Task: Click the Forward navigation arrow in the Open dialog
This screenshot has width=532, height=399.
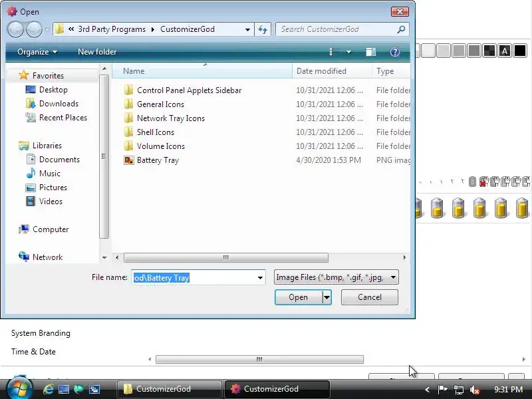Action: click(x=35, y=29)
